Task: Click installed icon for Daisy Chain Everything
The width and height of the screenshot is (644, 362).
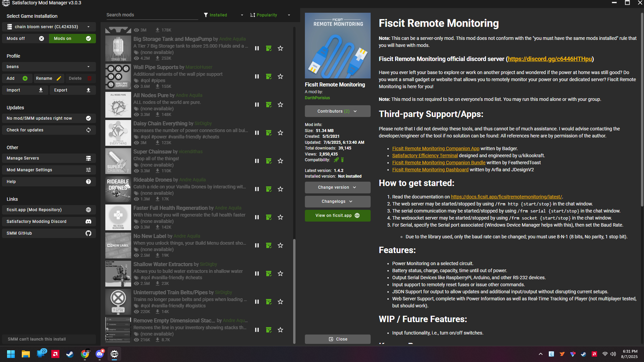Action: click(269, 133)
